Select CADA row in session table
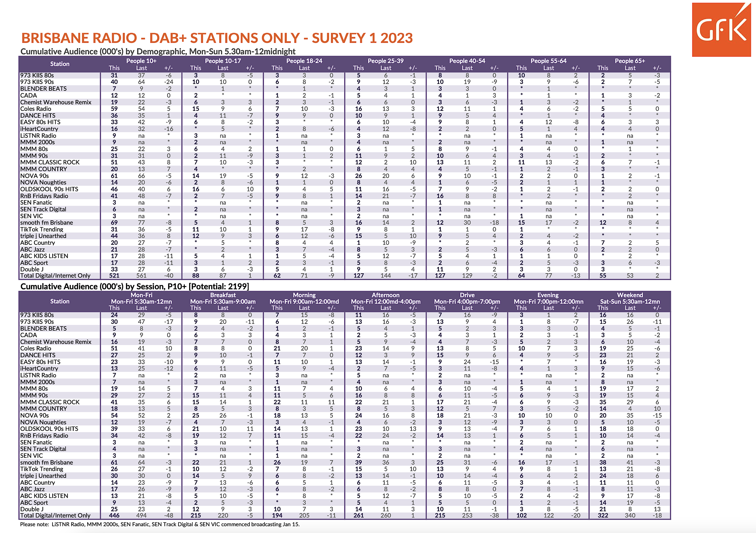Image resolution: width=756 pixels, height=533 pixels. 344,335
